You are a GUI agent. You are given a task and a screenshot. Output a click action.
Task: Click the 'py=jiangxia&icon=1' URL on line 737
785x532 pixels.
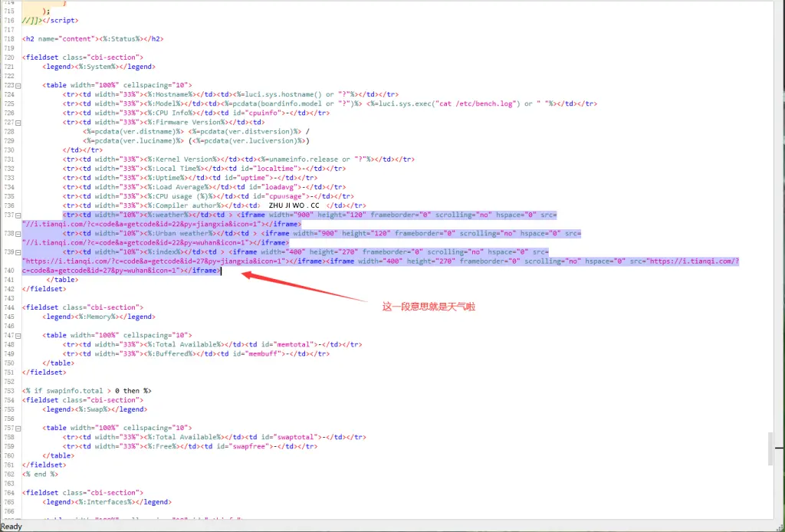(220, 224)
